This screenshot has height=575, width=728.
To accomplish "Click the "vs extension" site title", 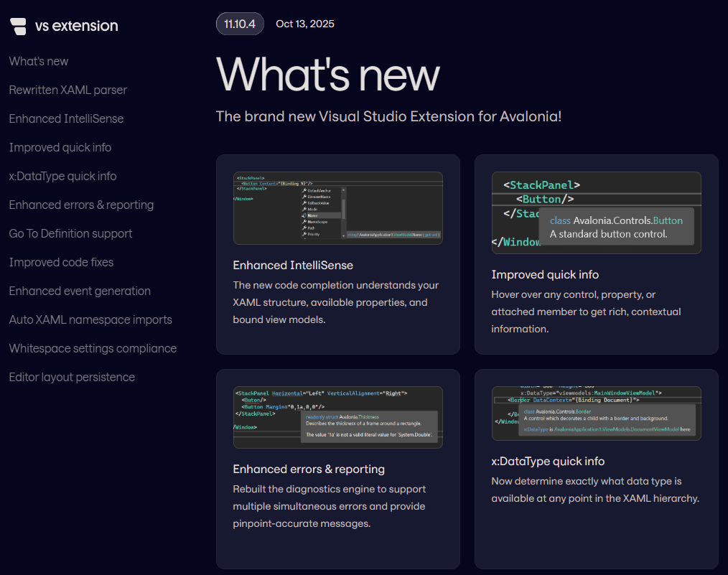I will tap(77, 26).
